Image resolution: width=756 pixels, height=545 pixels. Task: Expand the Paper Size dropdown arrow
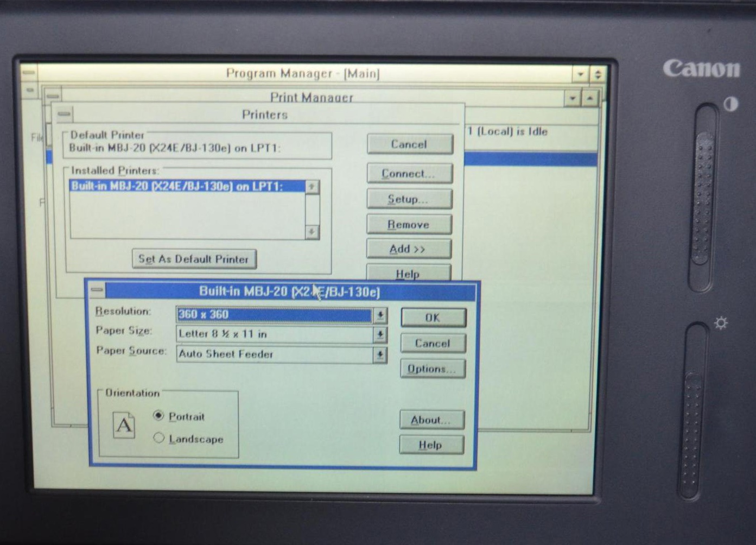(380, 335)
